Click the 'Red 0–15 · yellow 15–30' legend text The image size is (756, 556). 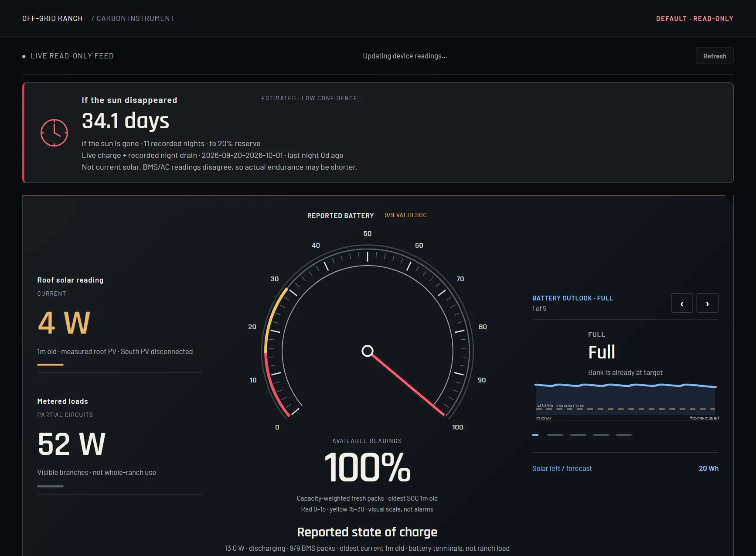367,509
